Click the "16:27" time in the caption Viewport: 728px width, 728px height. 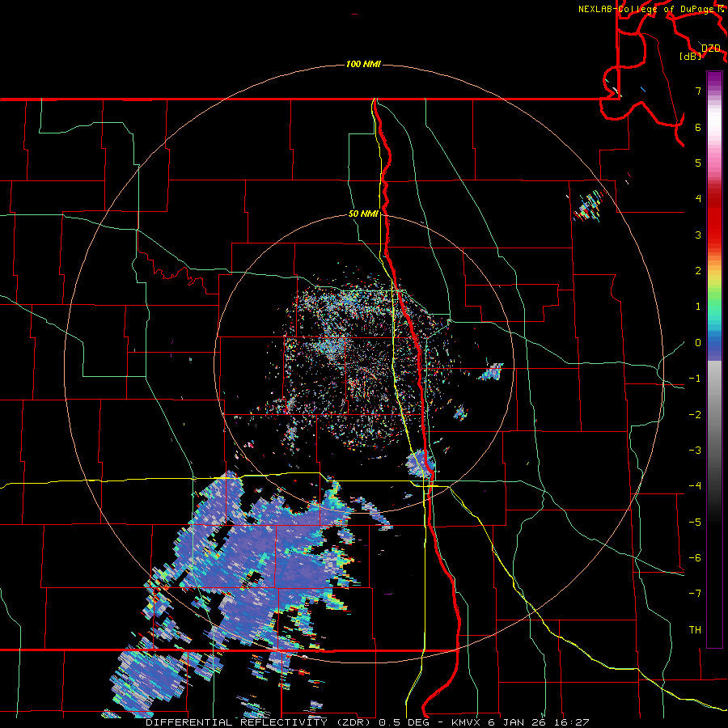(570, 722)
